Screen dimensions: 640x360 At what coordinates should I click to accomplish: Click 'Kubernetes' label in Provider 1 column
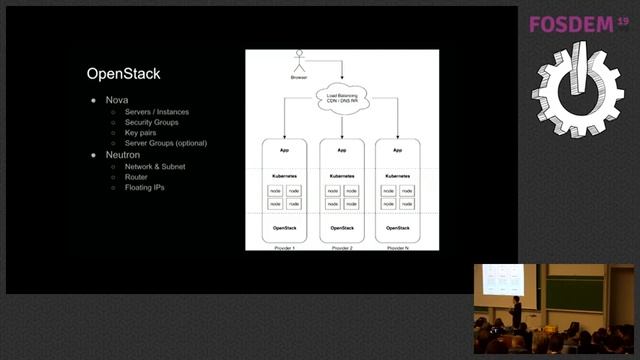pos(284,176)
